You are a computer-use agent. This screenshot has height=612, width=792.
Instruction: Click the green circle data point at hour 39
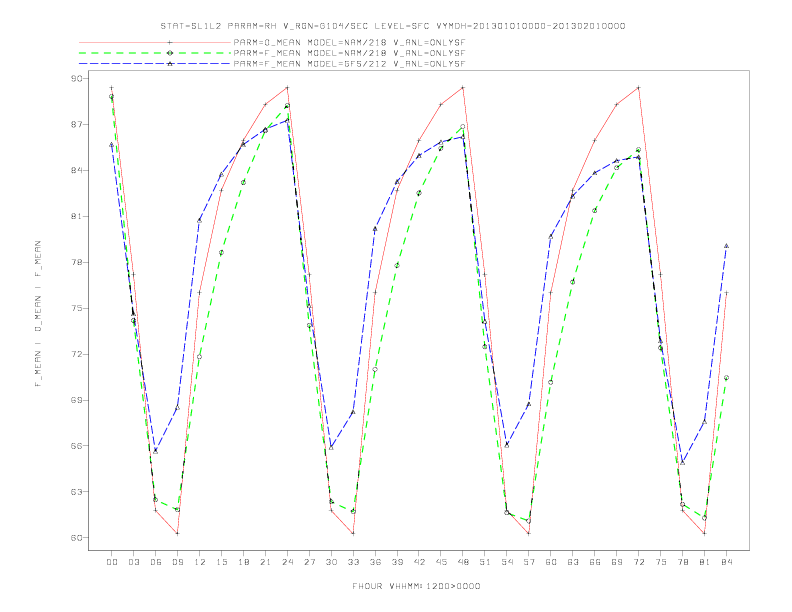coord(397,266)
